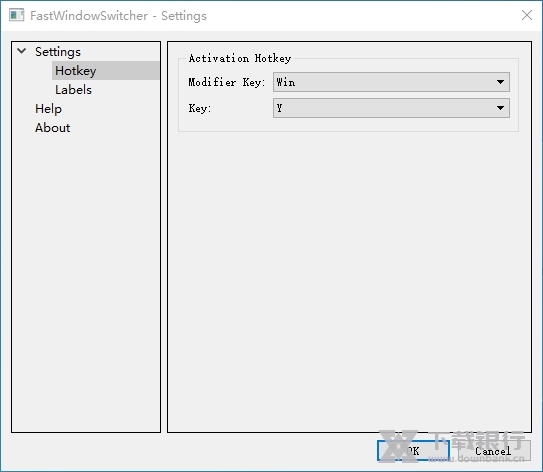Open the About page

point(52,128)
